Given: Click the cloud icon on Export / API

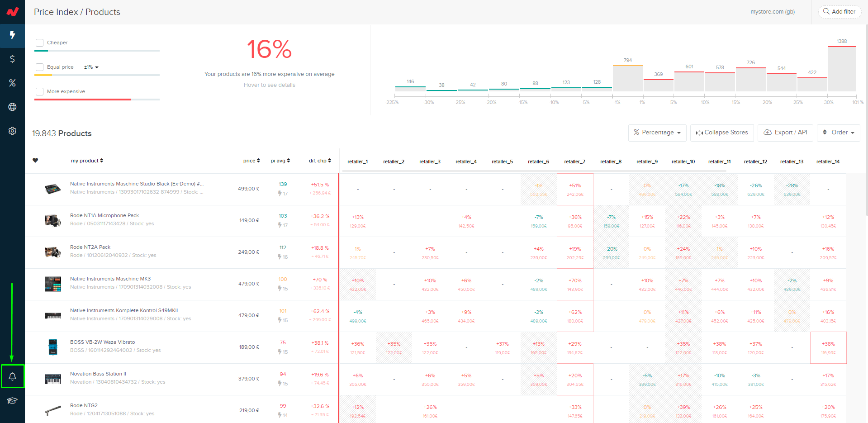Looking at the screenshot, I should 768,132.
